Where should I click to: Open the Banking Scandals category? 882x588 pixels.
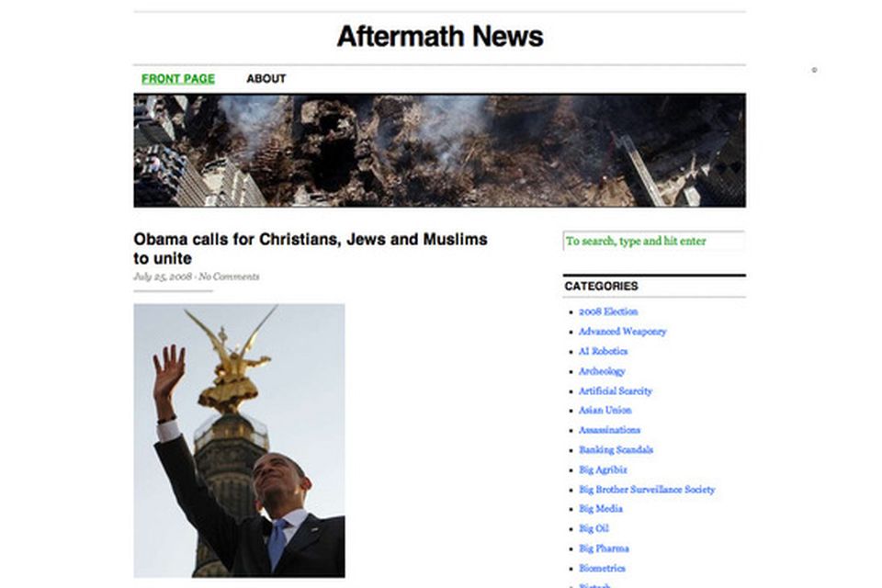pos(616,449)
